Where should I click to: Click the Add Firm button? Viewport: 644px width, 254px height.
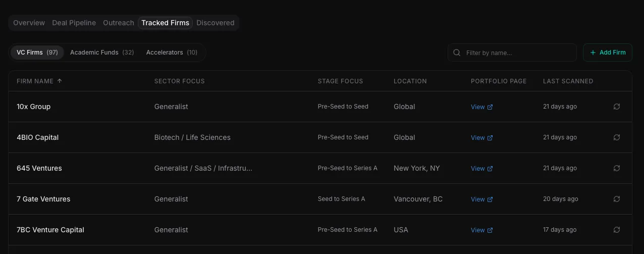point(608,53)
